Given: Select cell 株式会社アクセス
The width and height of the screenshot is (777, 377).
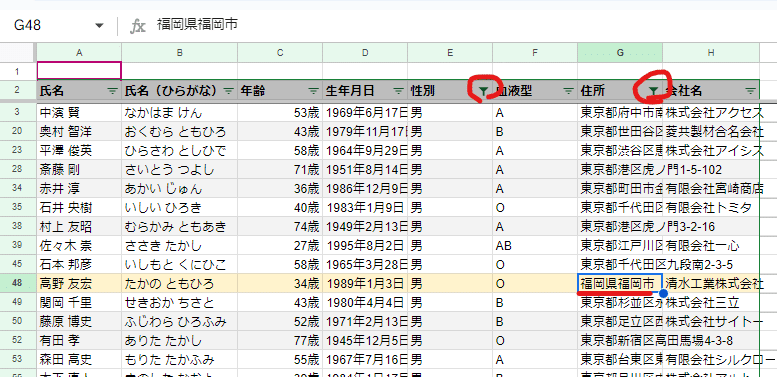Looking at the screenshot, I should click(x=711, y=112).
